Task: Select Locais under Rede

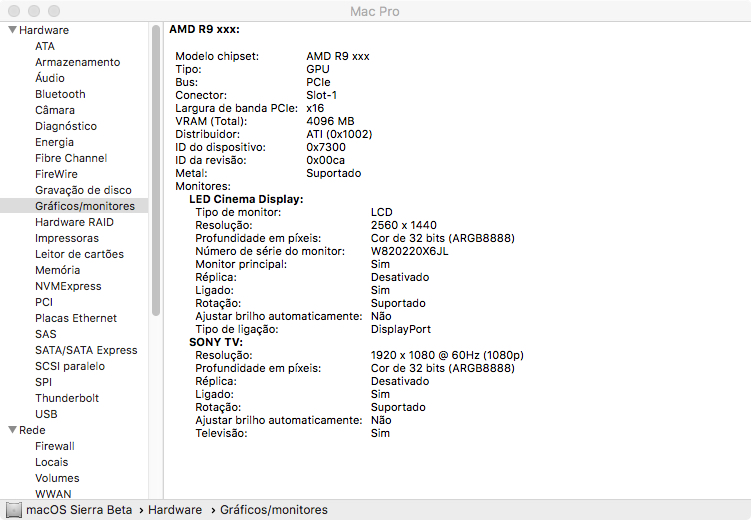Action: pyautogui.click(x=52, y=462)
